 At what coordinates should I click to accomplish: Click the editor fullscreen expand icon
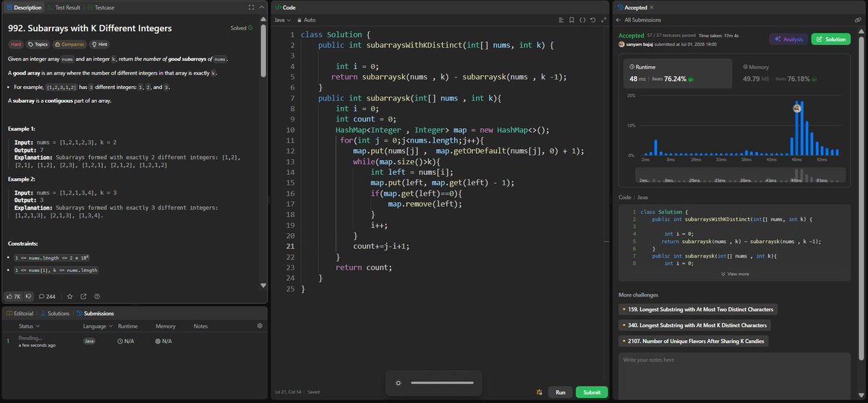[605, 20]
